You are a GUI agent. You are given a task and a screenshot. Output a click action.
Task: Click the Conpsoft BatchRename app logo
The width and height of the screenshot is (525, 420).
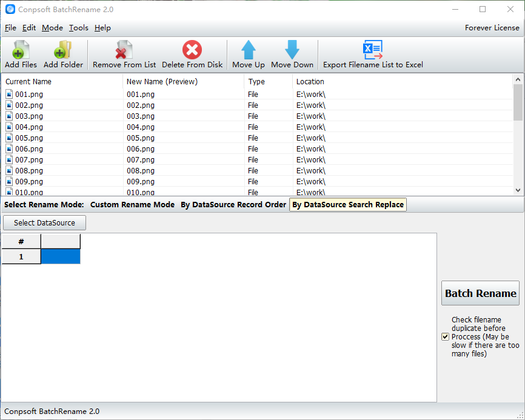pos(10,9)
